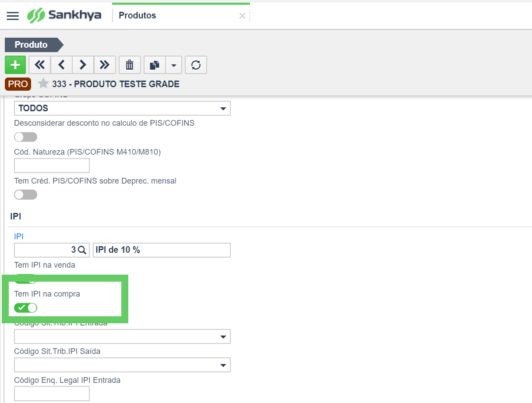532x403 pixels.
Task: Go to the previous record
Action: tap(62, 65)
